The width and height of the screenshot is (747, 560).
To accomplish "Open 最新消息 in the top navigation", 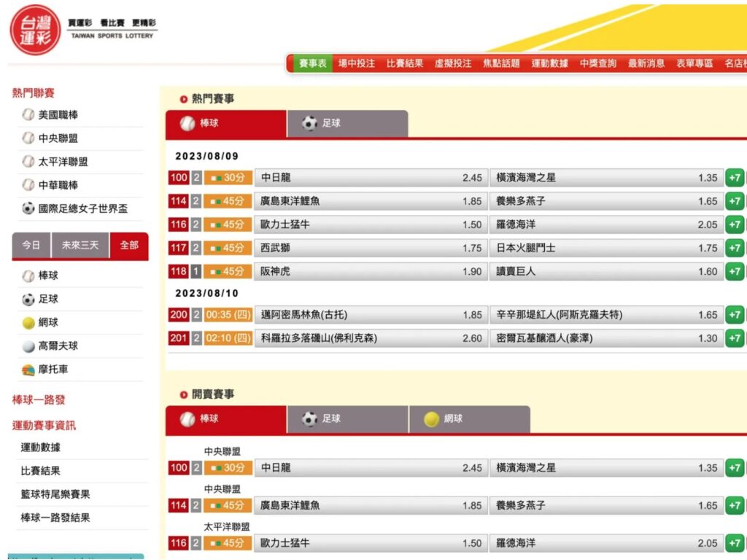I will (x=646, y=63).
